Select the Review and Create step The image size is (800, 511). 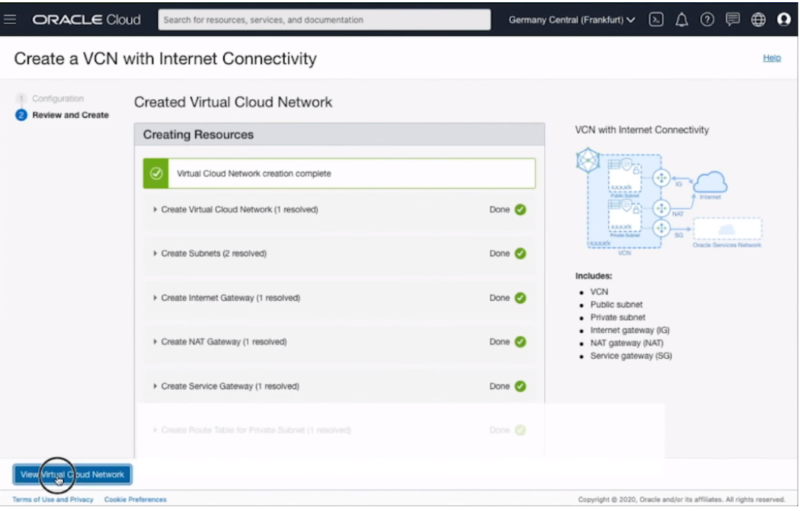click(70, 115)
